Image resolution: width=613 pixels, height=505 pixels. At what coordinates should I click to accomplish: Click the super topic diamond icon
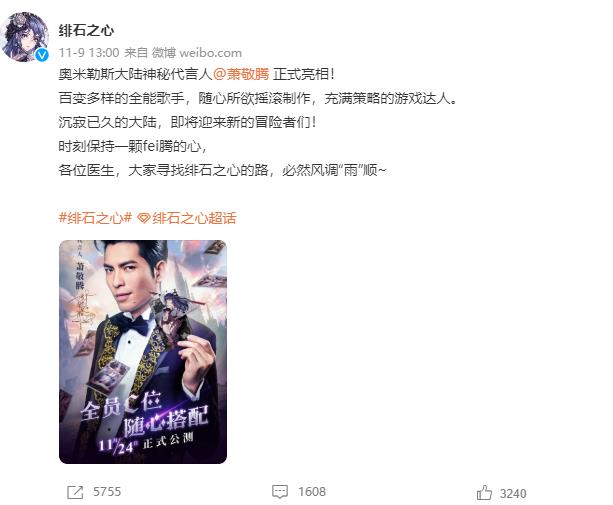pos(144,218)
